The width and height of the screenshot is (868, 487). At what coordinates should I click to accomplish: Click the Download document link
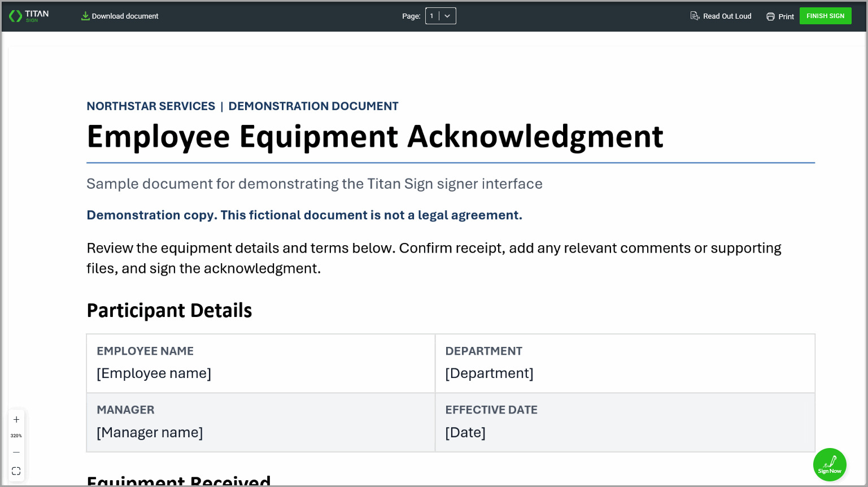[x=125, y=16]
